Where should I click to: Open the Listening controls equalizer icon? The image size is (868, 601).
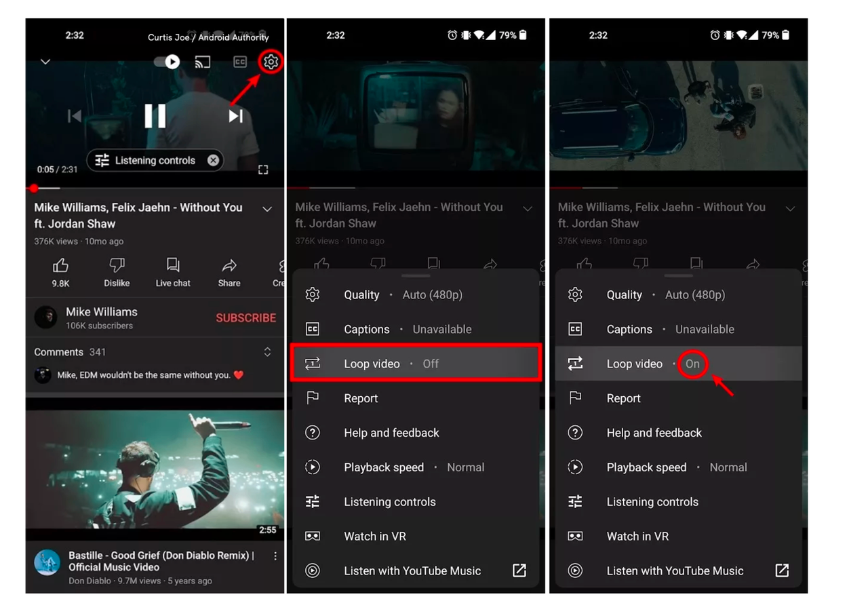(312, 501)
